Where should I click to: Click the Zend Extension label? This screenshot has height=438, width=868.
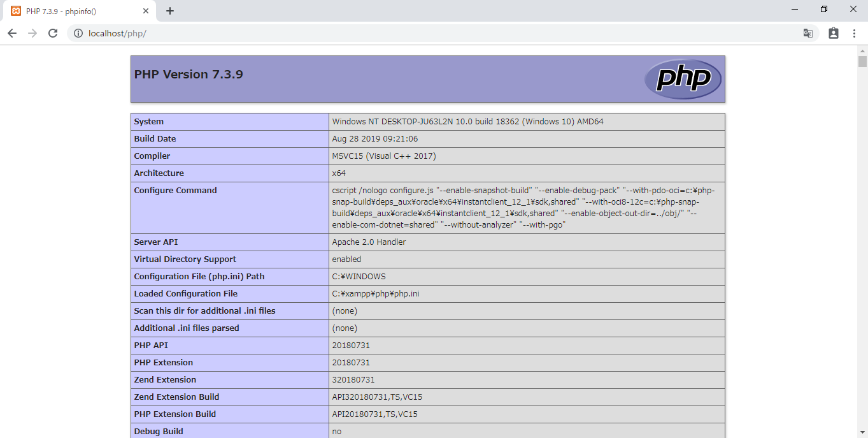click(165, 380)
